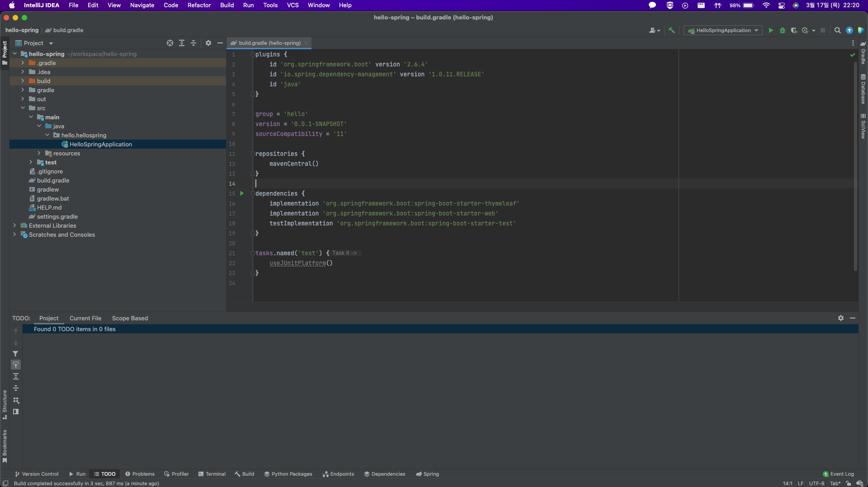Expand all TODO items icon
This screenshot has height=487, width=868.
(16, 376)
